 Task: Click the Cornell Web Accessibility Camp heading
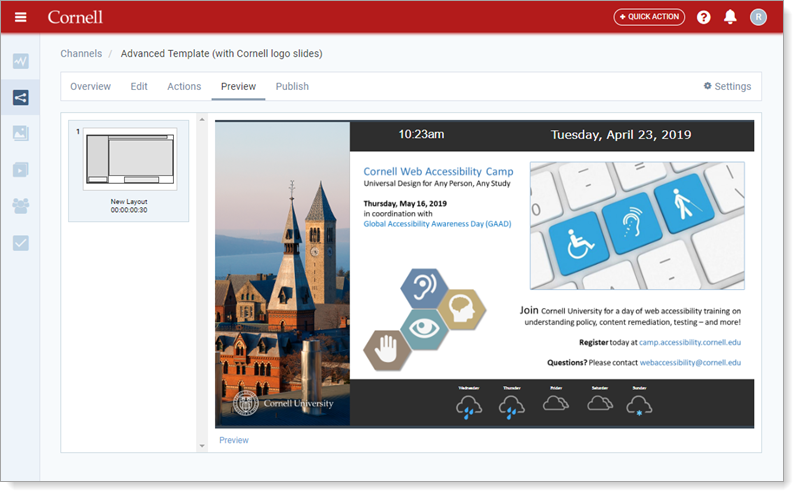pyautogui.click(x=438, y=171)
